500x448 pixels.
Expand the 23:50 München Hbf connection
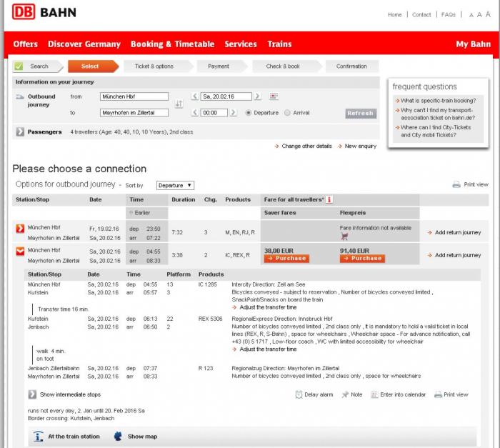[20, 229]
